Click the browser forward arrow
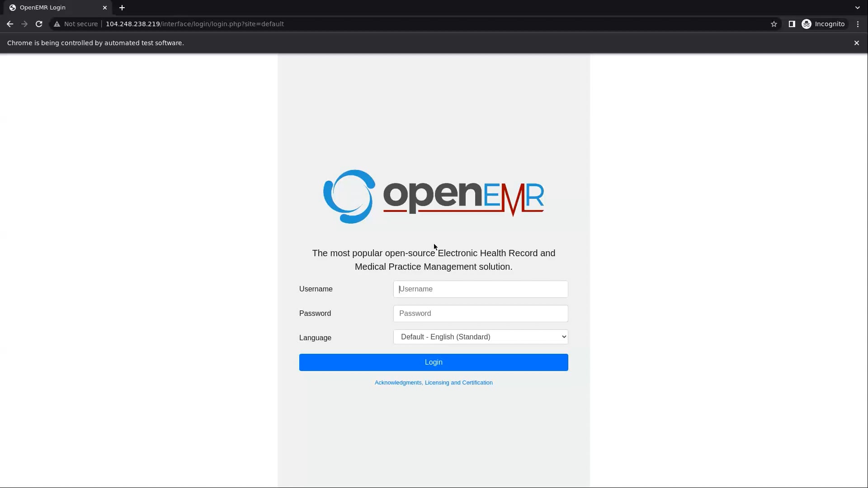Viewport: 868px width, 488px height. point(24,24)
